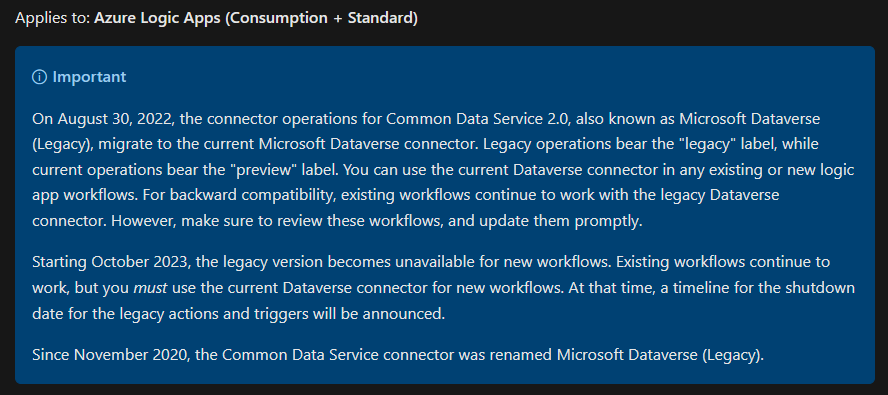Click the Important heading label
Viewport: 888px width, 395px height.
pos(89,77)
